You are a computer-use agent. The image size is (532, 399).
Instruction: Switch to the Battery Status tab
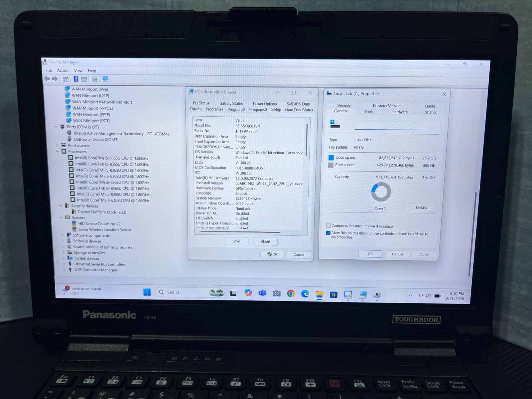pos(231,103)
